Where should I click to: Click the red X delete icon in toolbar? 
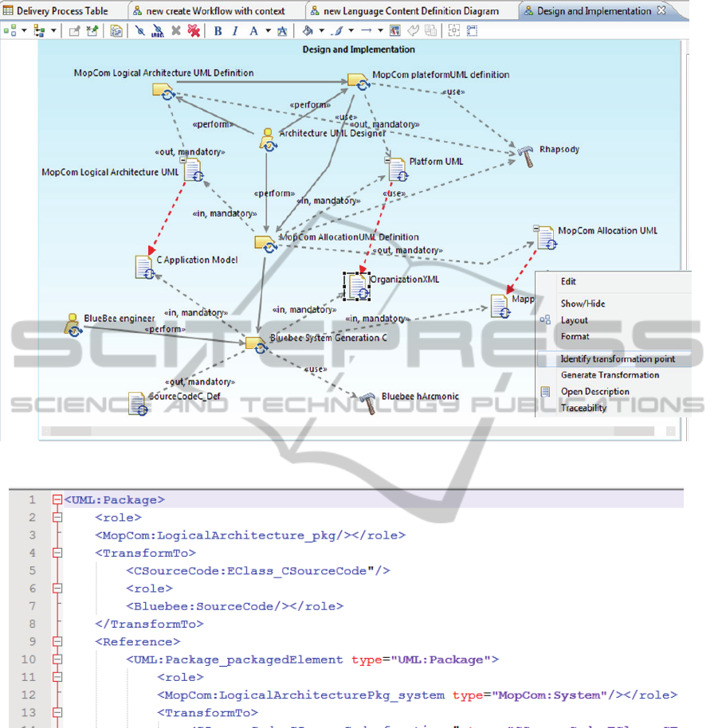[193, 31]
